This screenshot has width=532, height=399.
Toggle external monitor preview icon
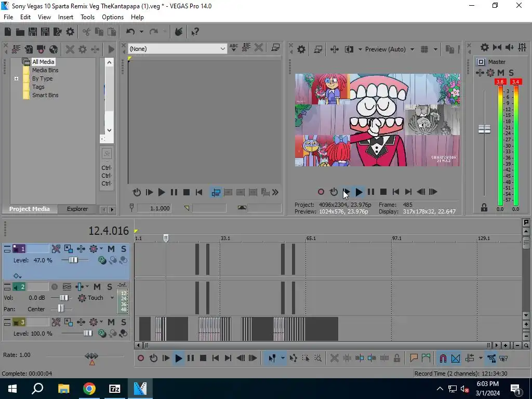pos(318,49)
